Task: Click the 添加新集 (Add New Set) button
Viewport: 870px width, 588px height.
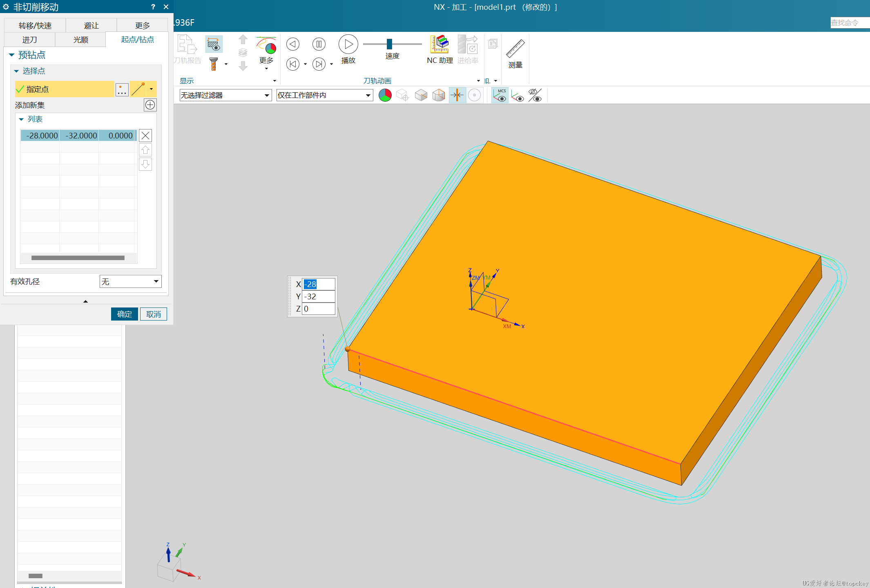Action: (x=150, y=105)
